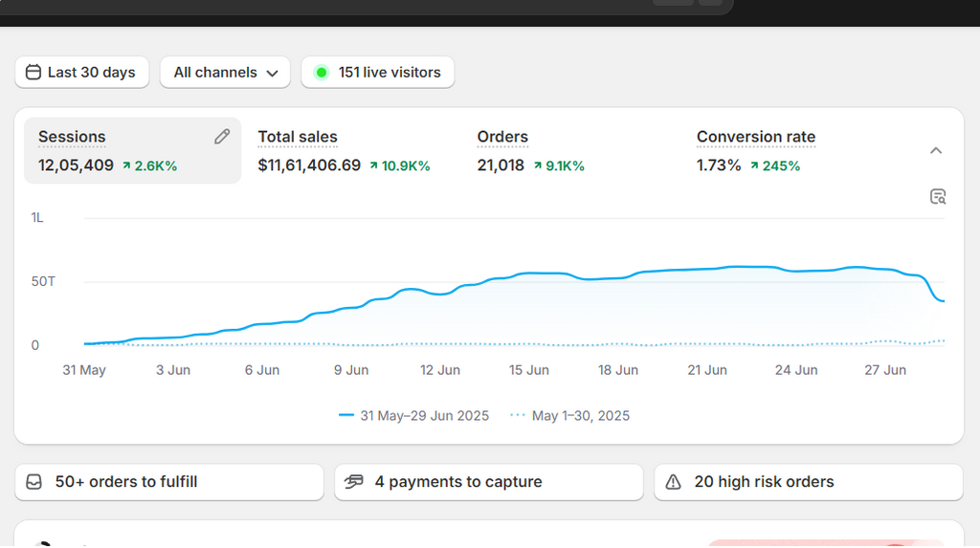Collapse the analytics chart panel
Image resolution: width=980 pixels, height=548 pixels.
936,150
